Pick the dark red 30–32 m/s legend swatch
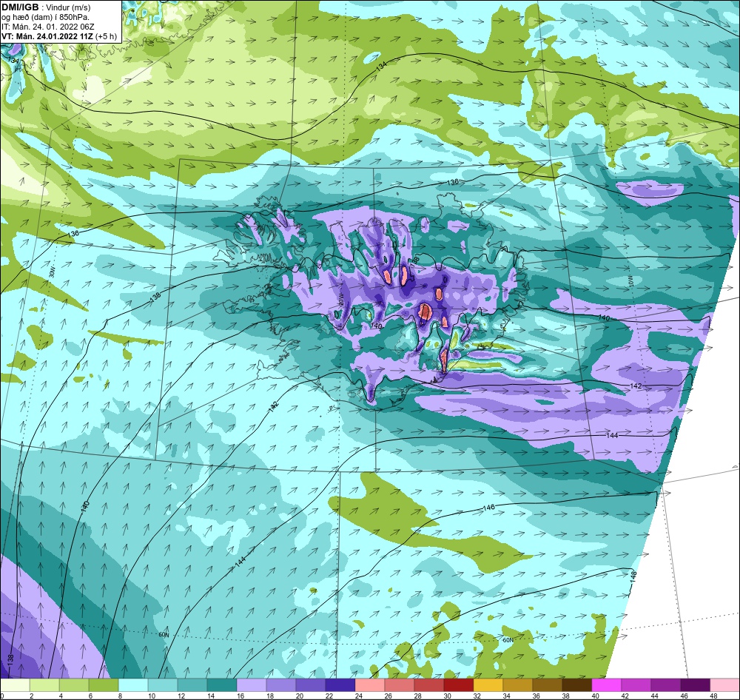The height and width of the screenshot is (700, 740). pyautogui.click(x=458, y=685)
